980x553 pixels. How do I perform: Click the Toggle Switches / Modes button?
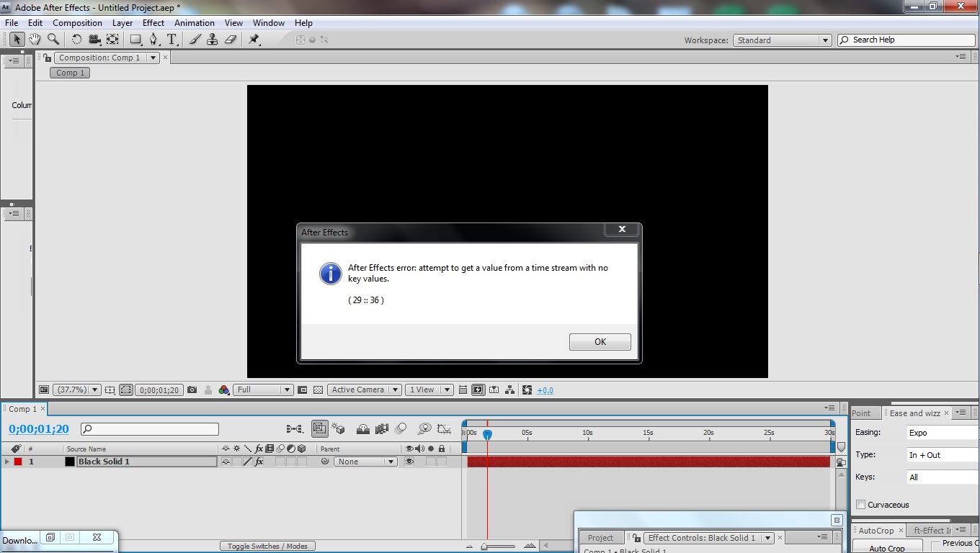click(x=267, y=546)
